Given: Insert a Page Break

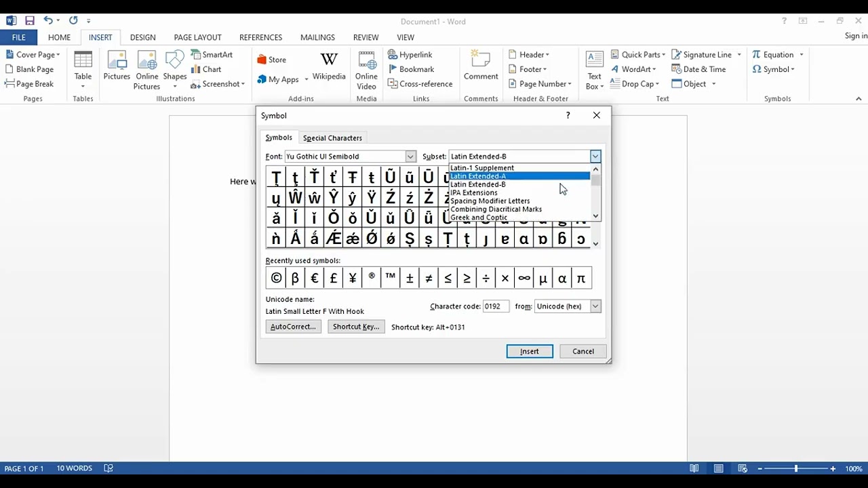Looking at the screenshot, I should tap(29, 84).
